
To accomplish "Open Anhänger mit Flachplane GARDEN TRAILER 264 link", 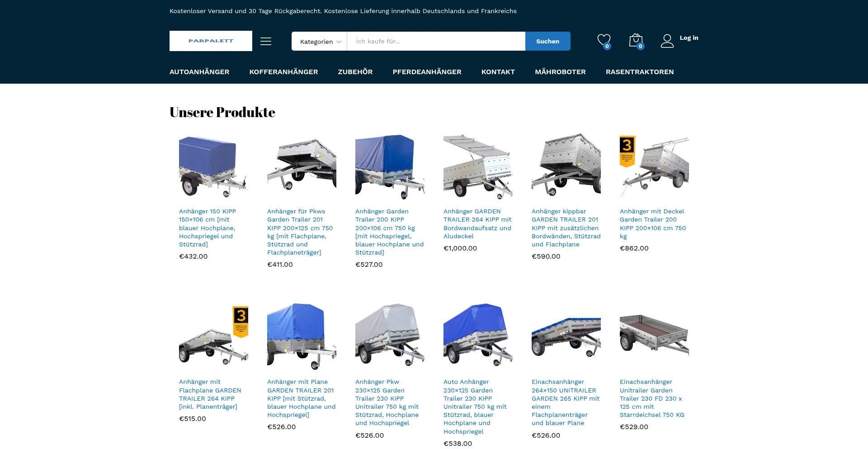I will [x=210, y=394].
